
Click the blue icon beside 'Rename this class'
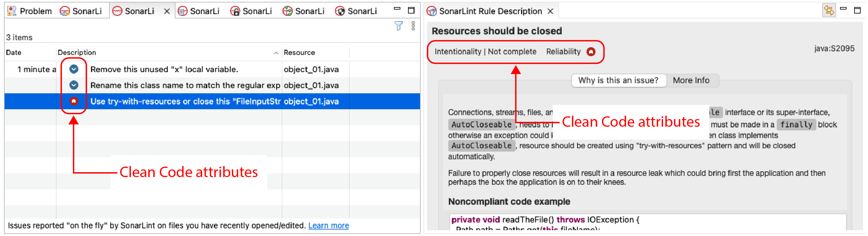74,85
